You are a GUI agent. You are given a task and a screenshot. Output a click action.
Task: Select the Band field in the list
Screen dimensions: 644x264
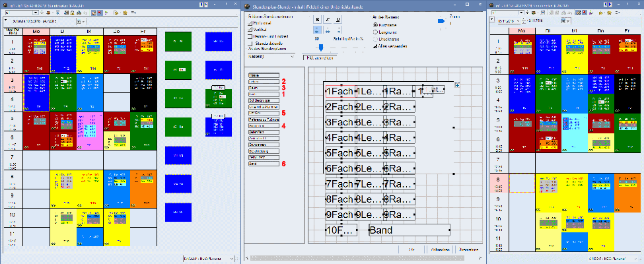tap(262, 163)
